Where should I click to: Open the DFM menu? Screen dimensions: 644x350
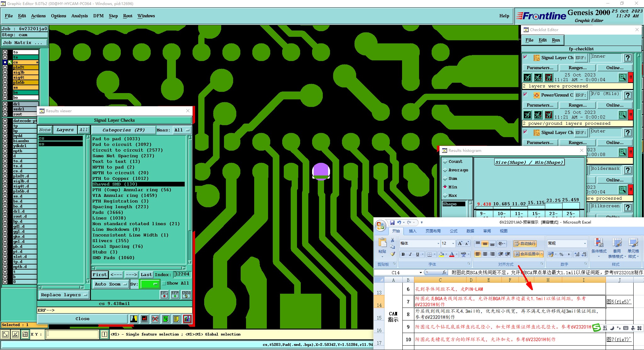click(x=98, y=16)
